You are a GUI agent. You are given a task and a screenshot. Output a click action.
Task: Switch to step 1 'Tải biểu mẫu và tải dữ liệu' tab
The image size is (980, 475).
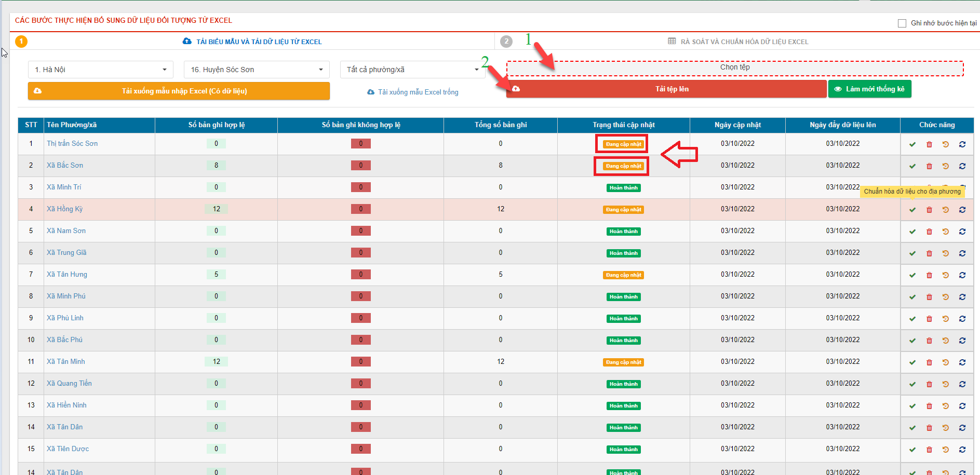[x=253, y=42]
